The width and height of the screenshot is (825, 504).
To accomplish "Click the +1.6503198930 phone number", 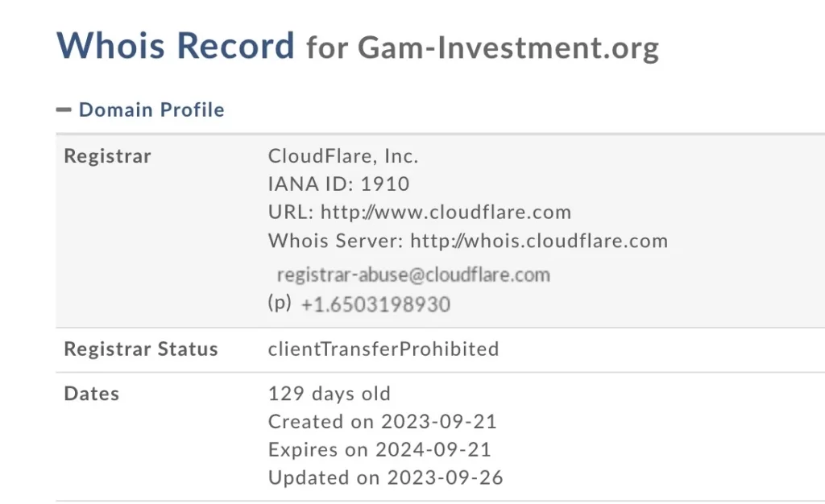I will pos(375,304).
